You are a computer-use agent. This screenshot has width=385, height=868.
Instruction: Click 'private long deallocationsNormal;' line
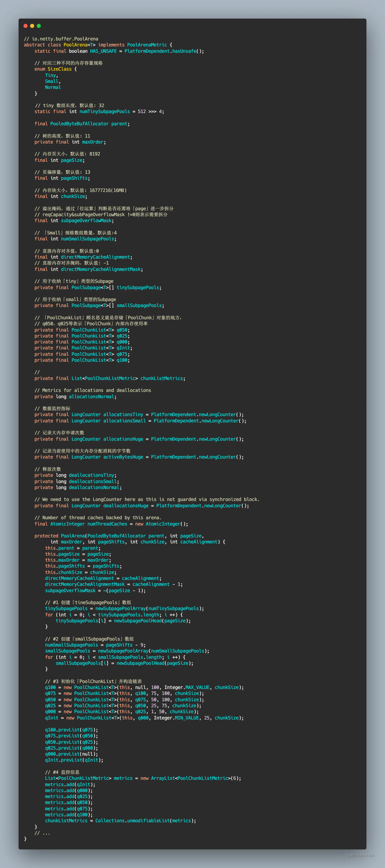point(78,487)
